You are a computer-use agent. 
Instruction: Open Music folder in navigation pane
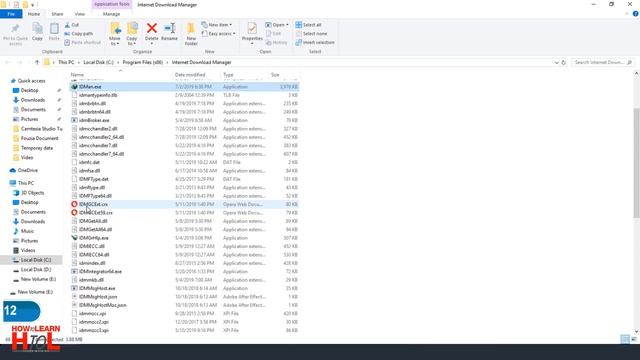click(x=27, y=231)
